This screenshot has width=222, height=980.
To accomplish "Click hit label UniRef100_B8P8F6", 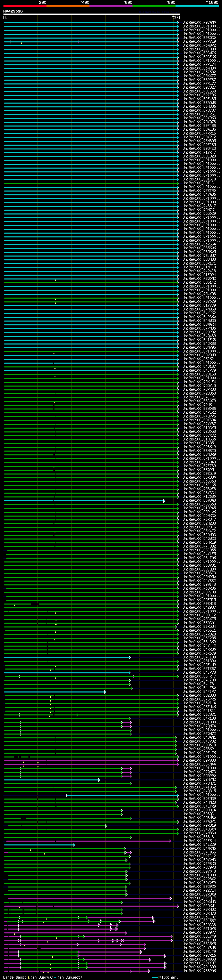I will [x=199, y=527].
